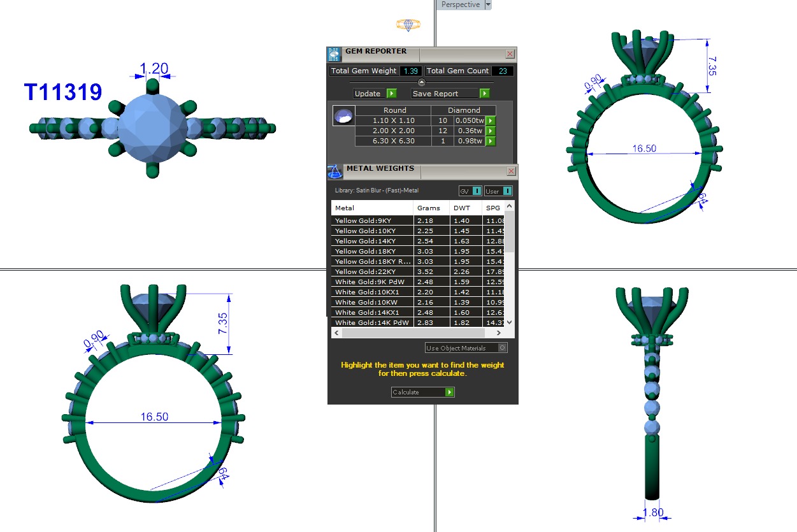Click the Calculate button
The image size is (797, 532).
pos(423,392)
